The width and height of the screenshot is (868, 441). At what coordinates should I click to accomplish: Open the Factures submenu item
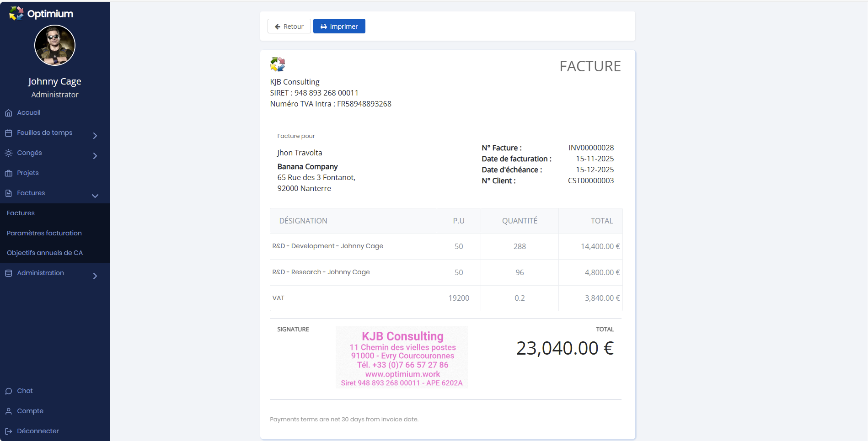[x=21, y=213]
